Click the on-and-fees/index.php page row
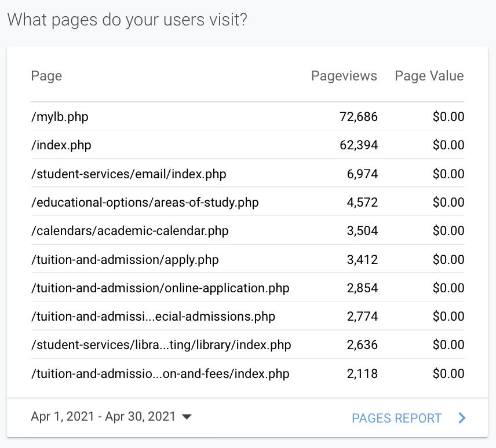496x448 pixels. 247,373
